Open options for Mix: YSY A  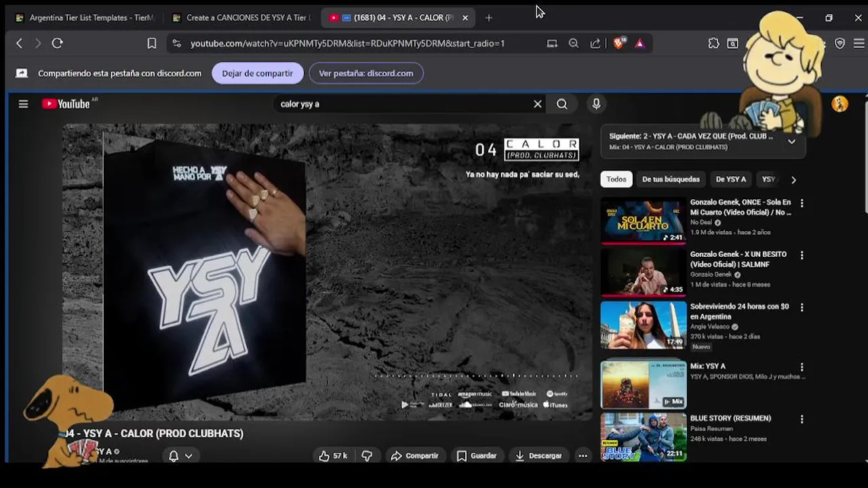pyautogui.click(x=802, y=367)
